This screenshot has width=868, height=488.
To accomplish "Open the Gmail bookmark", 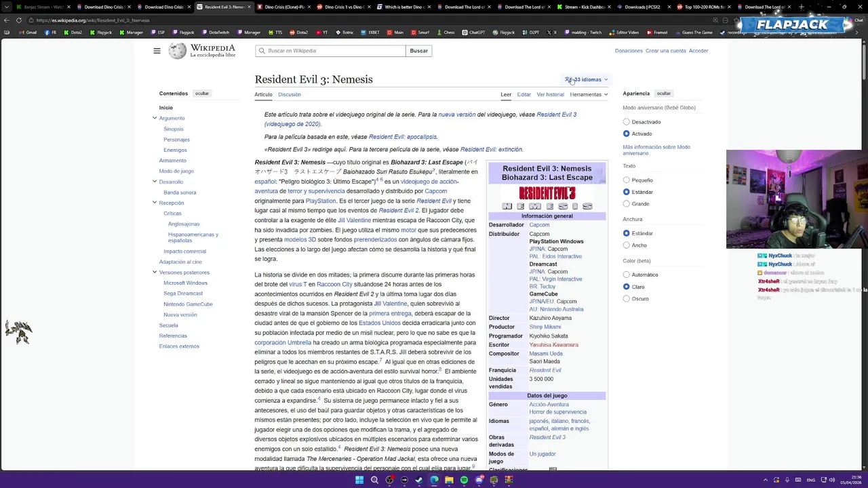I will click(x=28, y=33).
